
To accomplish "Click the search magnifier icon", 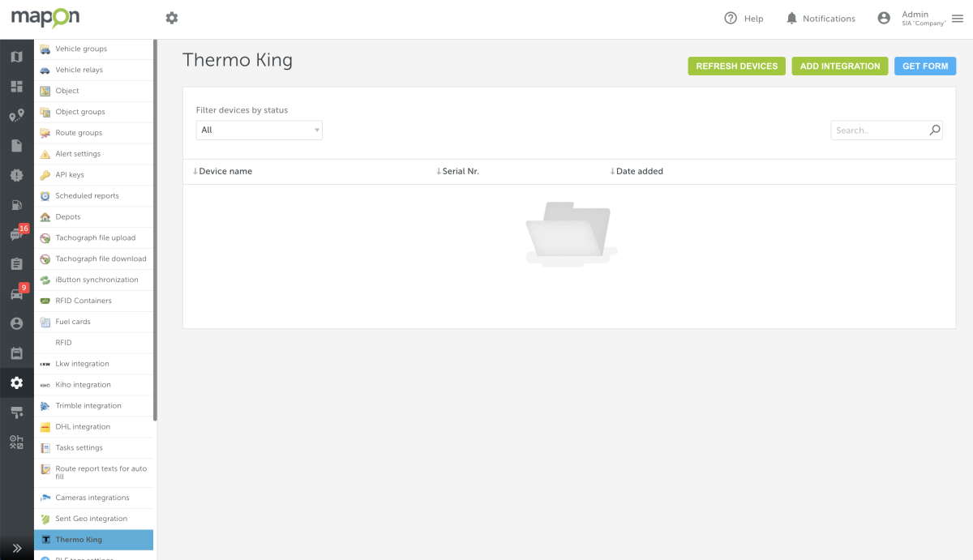I will [934, 130].
